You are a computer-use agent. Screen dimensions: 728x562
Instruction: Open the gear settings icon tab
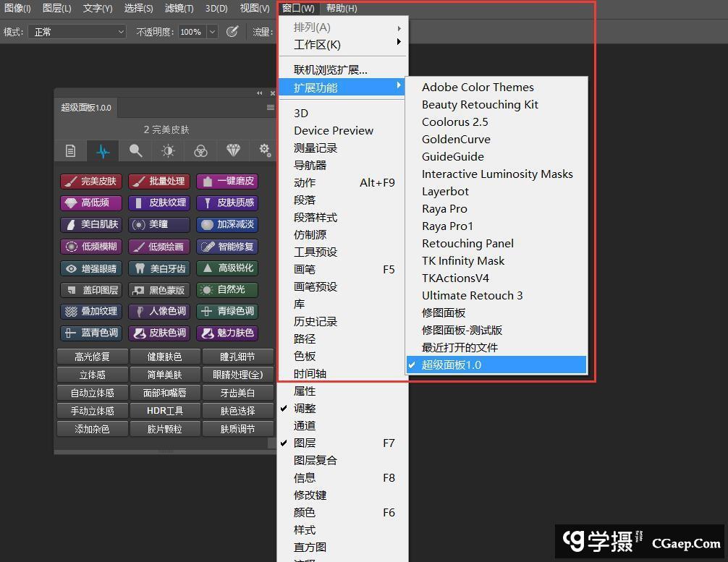pos(264,150)
